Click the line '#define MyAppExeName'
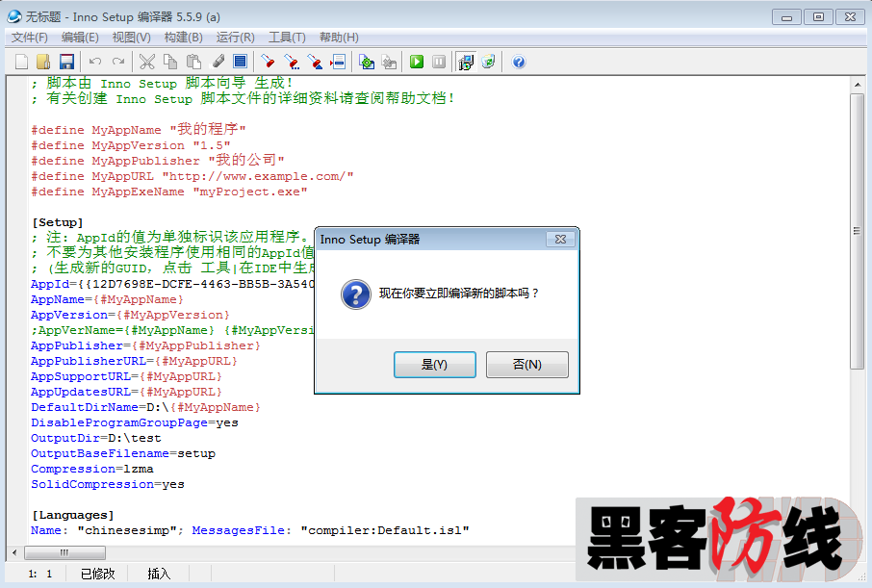Image resolution: width=872 pixels, height=588 pixels. pos(169,192)
